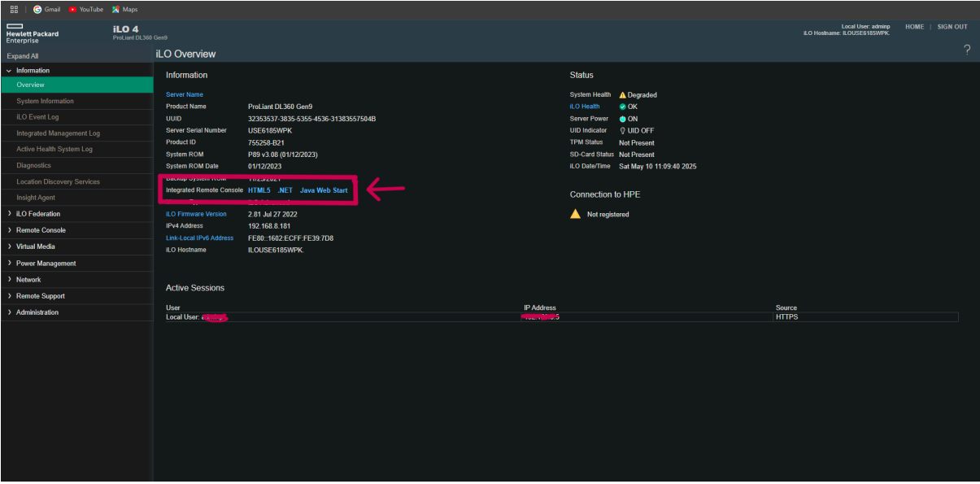Screen dimensions: 980x484
Task: Open the Gmail bookmark
Action: (x=47, y=10)
